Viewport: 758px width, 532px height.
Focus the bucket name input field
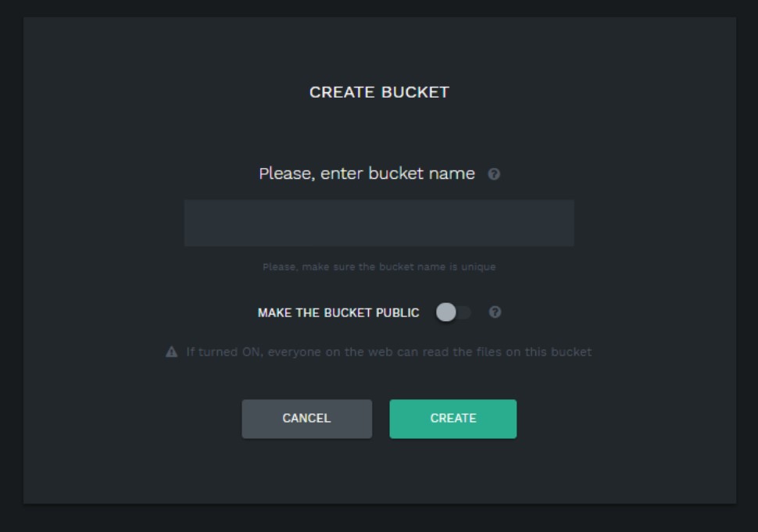click(379, 223)
